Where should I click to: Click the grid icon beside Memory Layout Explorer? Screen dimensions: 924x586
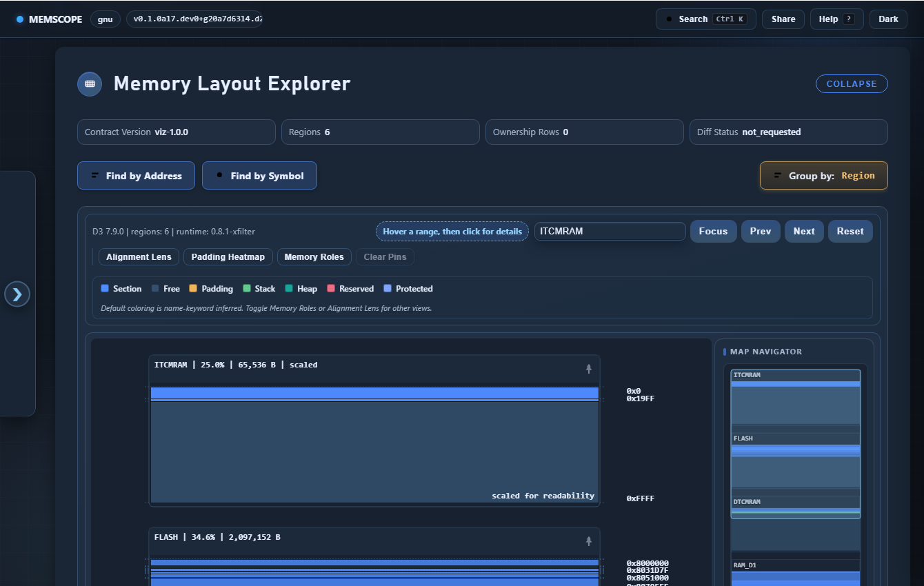90,83
